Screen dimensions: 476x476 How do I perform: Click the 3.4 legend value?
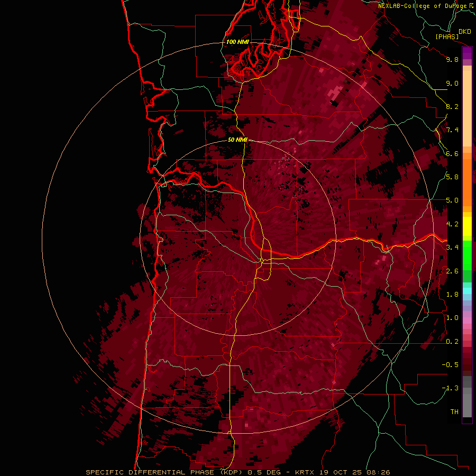[x=452, y=248]
